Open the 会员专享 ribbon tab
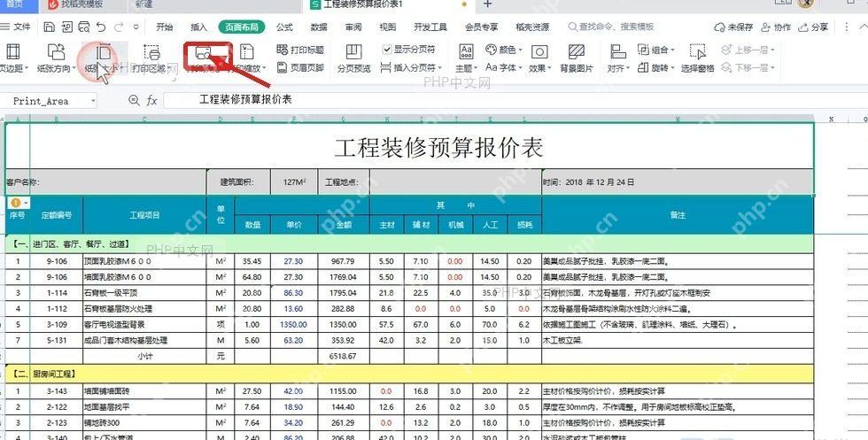 (481, 27)
